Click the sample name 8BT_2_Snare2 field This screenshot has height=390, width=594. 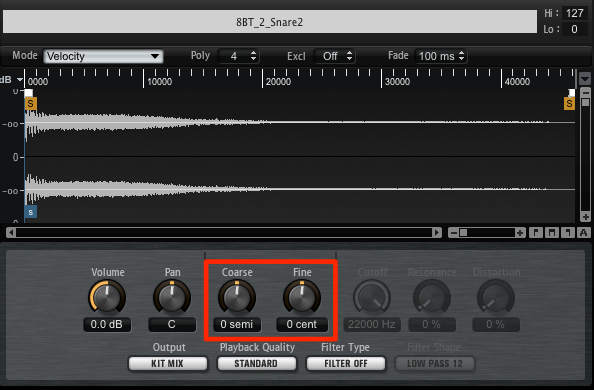tap(270, 22)
